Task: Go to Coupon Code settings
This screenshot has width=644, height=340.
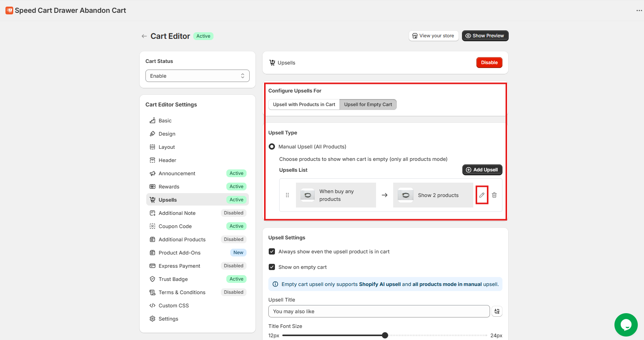Action: click(x=175, y=226)
